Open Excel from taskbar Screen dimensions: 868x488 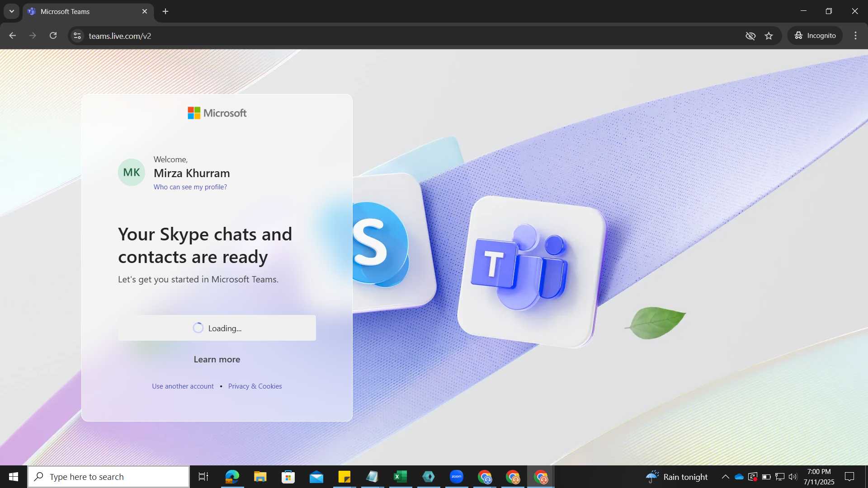[x=401, y=477]
